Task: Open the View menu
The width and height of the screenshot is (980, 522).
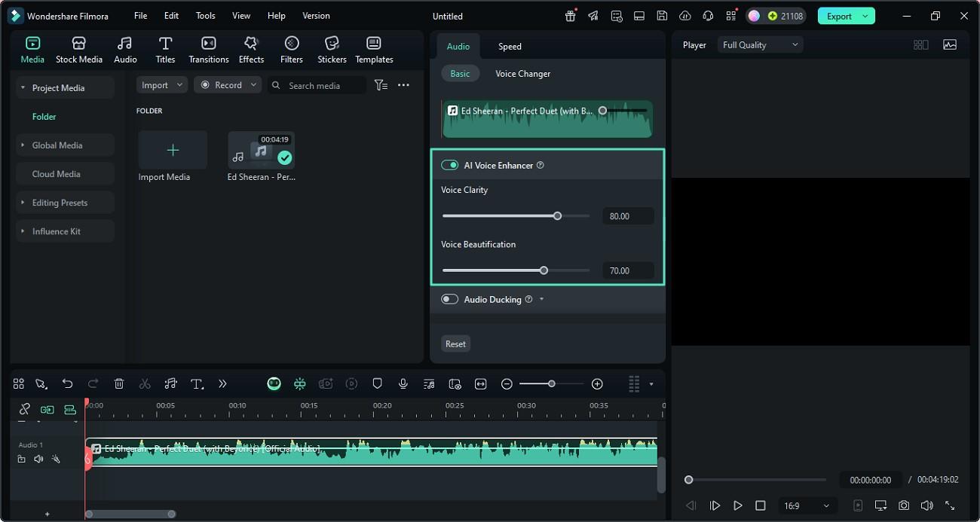Action: click(x=241, y=16)
